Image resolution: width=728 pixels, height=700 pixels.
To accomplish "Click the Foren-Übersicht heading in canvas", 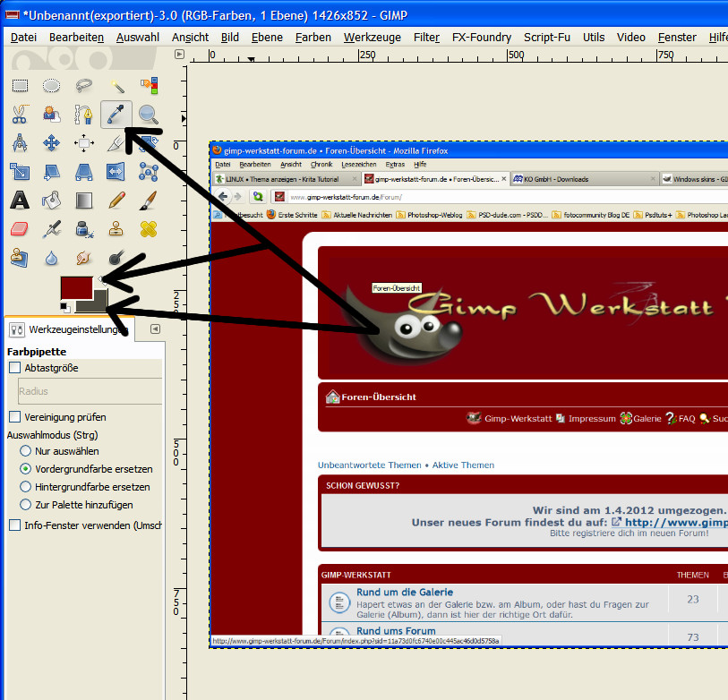I will click(x=379, y=397).
